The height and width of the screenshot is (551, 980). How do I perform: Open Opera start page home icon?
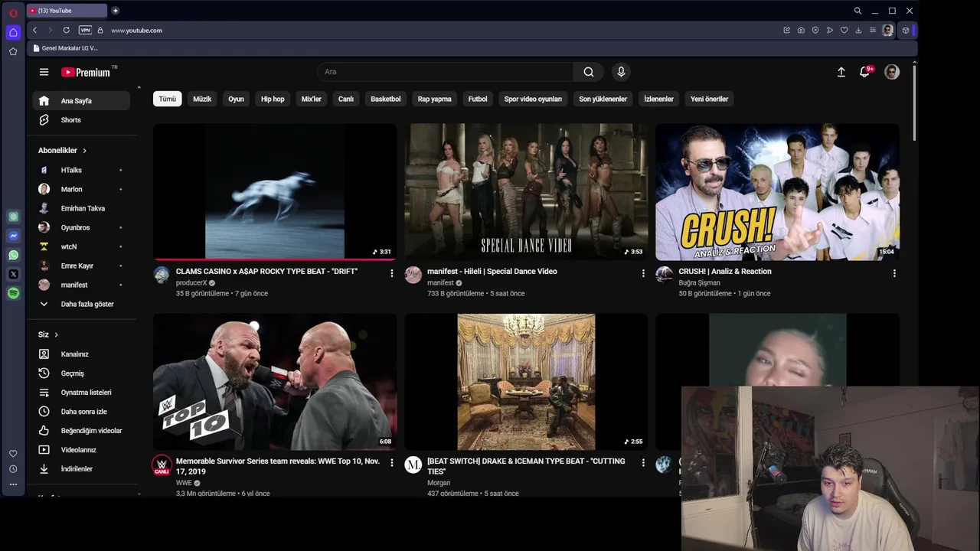[13, 32]
